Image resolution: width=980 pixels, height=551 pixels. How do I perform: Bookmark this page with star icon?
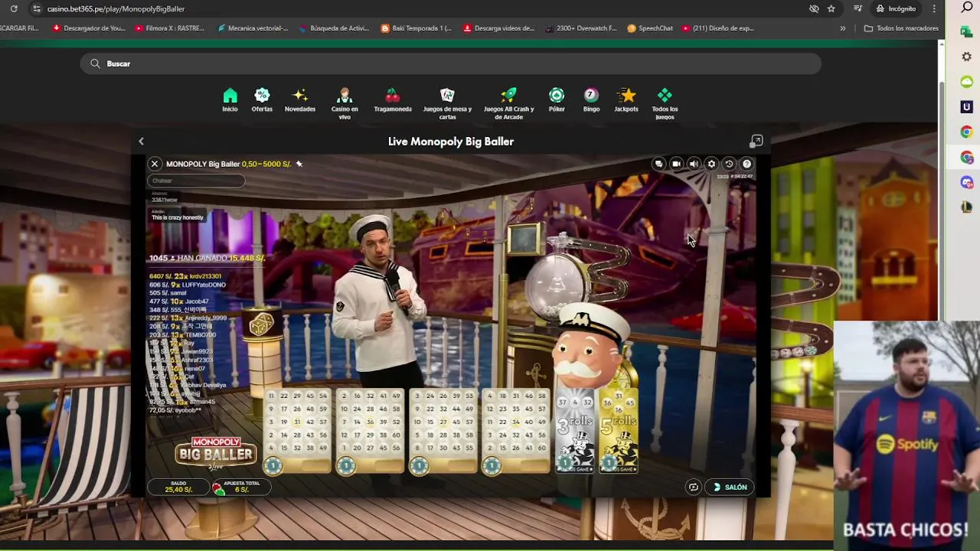click(x=831, y=8)
